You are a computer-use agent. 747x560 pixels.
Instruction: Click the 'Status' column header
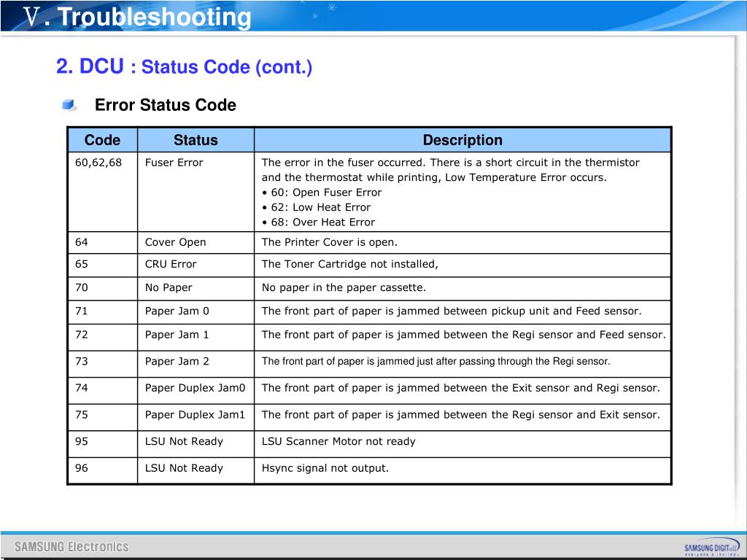coord(196,140)
